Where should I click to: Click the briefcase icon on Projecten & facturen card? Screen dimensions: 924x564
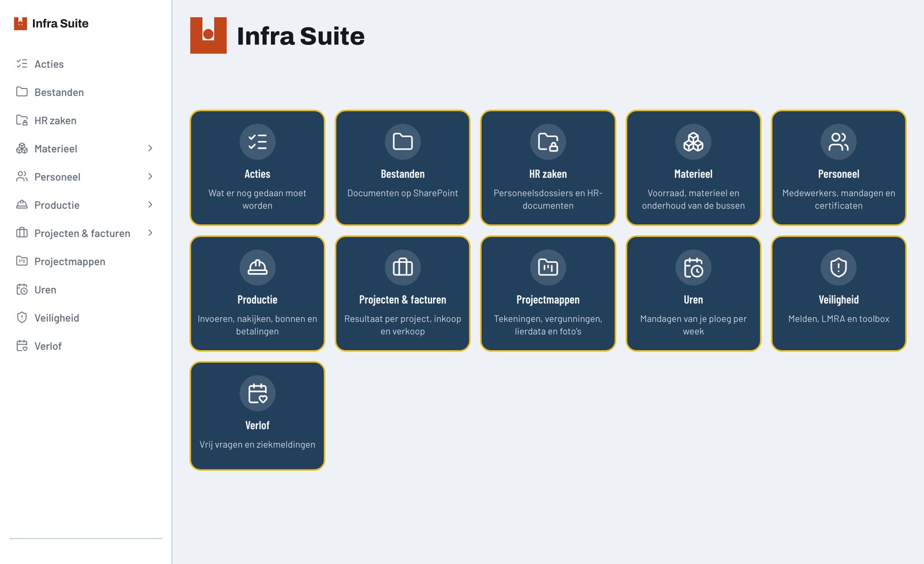[x=403, y=267]
